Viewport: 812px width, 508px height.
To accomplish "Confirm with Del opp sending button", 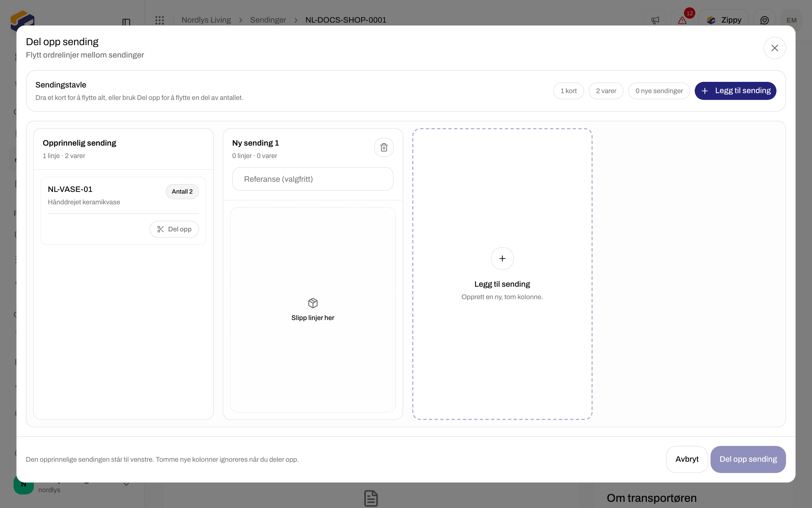I will (748, 459).
